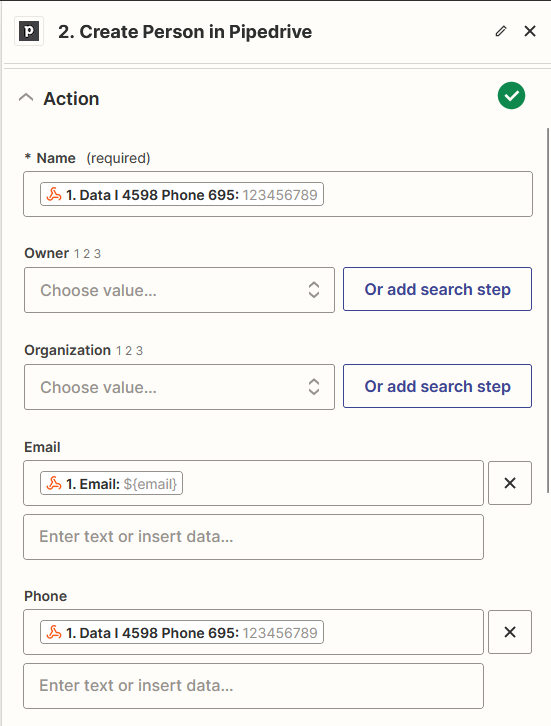Select the Phone webhook data pill
Screen dimensions: 551x726
[x=182, y=632]
